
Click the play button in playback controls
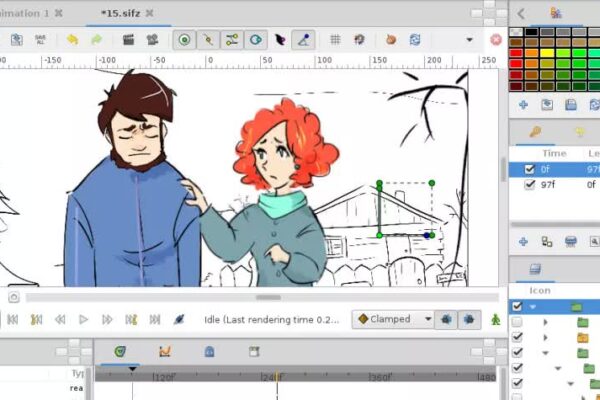click(x=84, y=319)
